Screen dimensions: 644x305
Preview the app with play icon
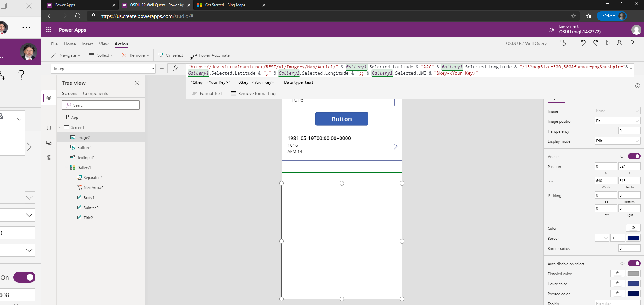tap(608, 43)
